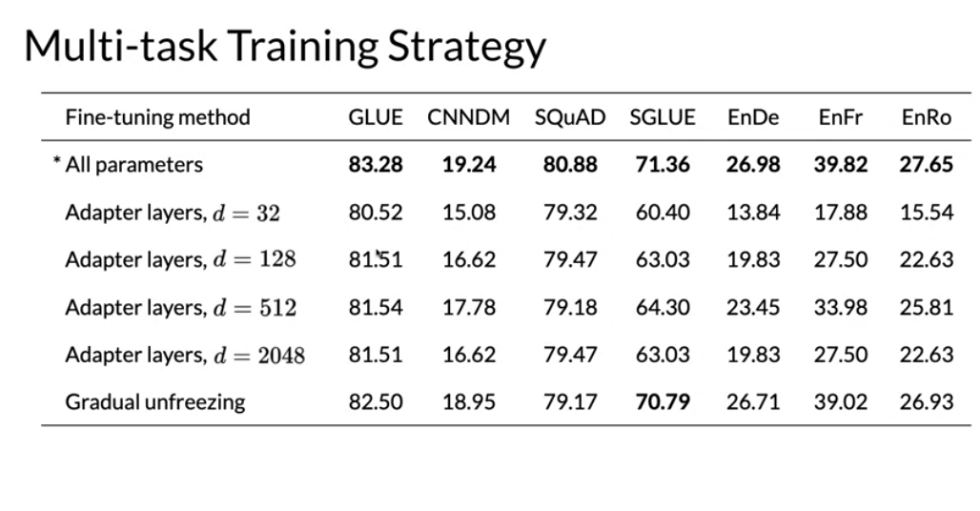Click the GLUE column header

[376, 117]
